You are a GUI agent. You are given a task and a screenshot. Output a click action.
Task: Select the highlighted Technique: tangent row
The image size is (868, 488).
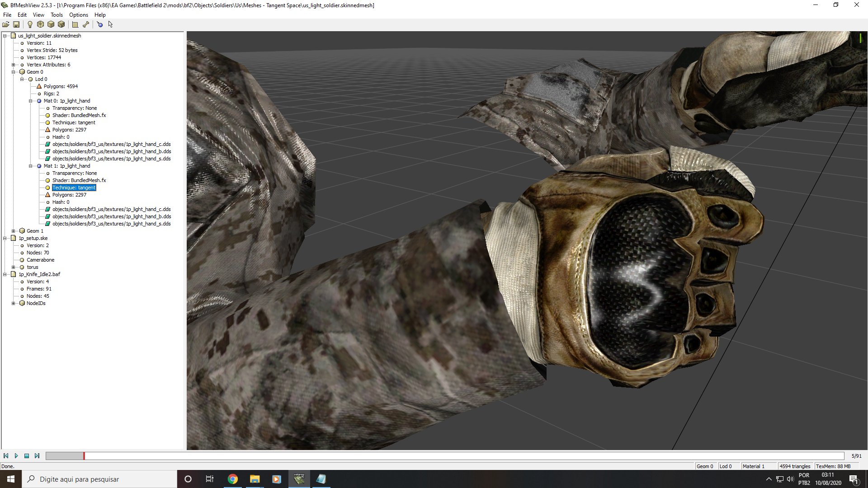pos(74,188)
